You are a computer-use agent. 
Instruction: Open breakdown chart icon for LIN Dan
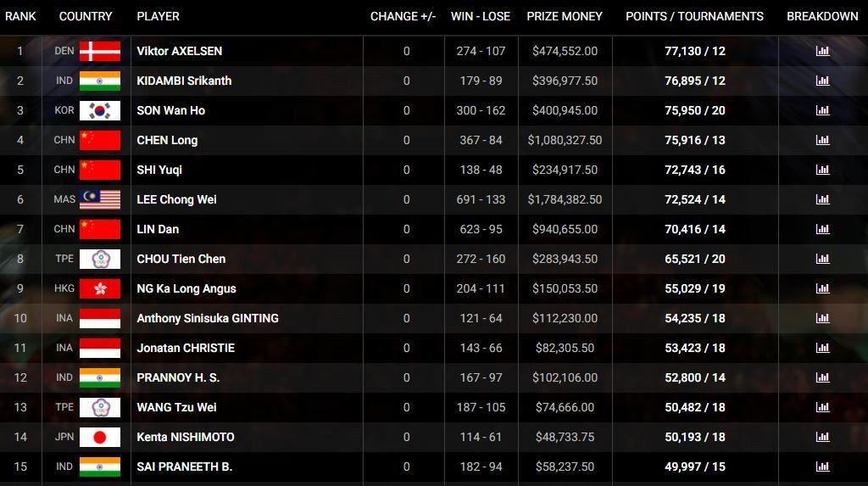tap(822, 229)
